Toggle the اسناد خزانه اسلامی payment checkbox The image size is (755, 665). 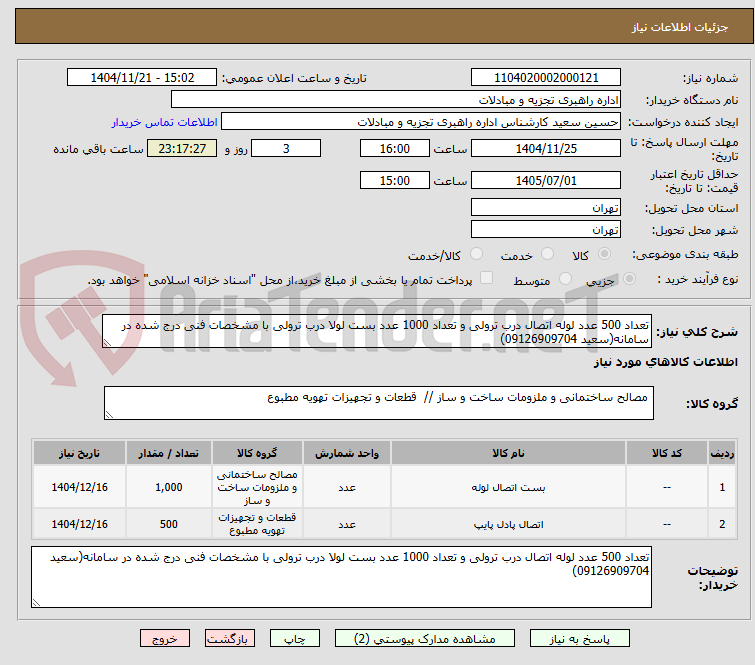(x=487, y=278)
